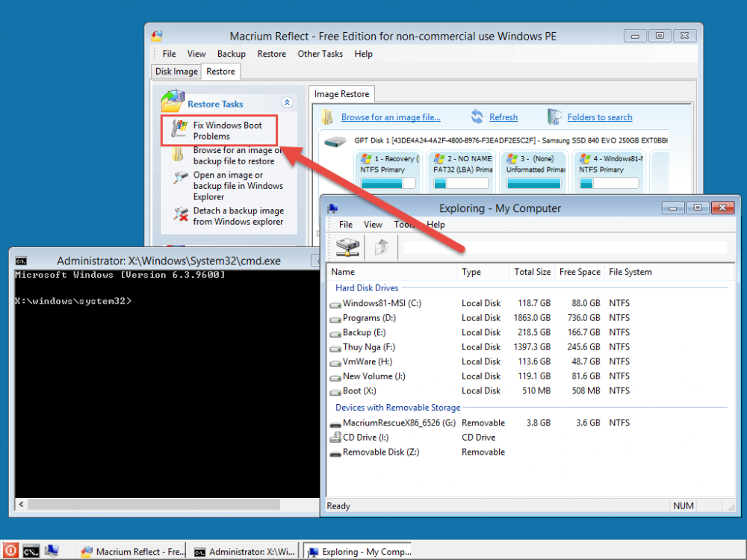Click the Detach a backup image icon
The width and height of the screenshot is (747, 560).
(x=180, y=216)
